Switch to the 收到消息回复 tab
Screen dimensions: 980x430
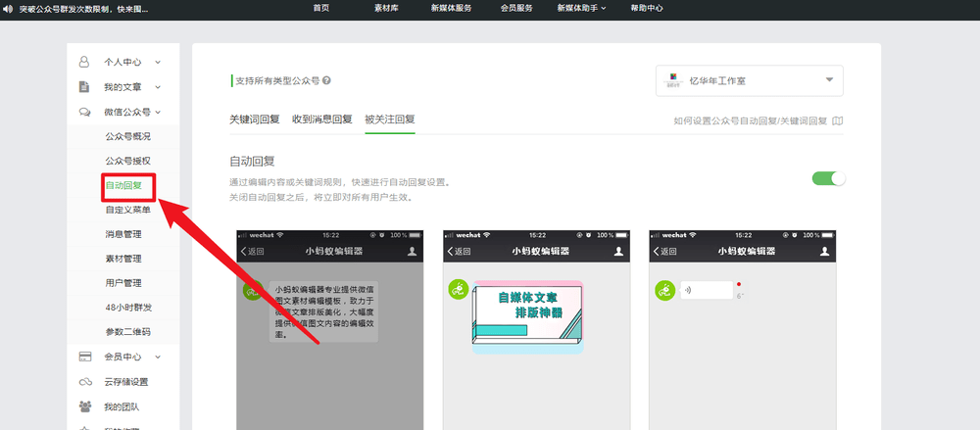[322, 119]
